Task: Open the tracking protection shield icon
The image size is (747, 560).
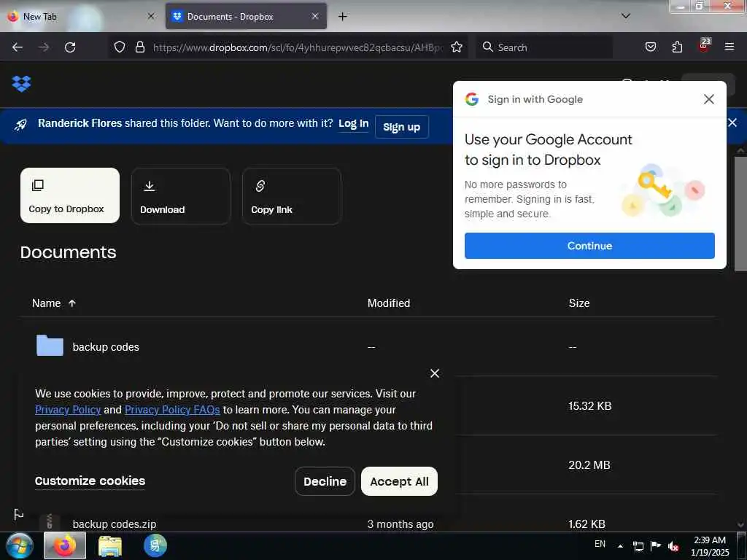Action: (x=120, y=47)
